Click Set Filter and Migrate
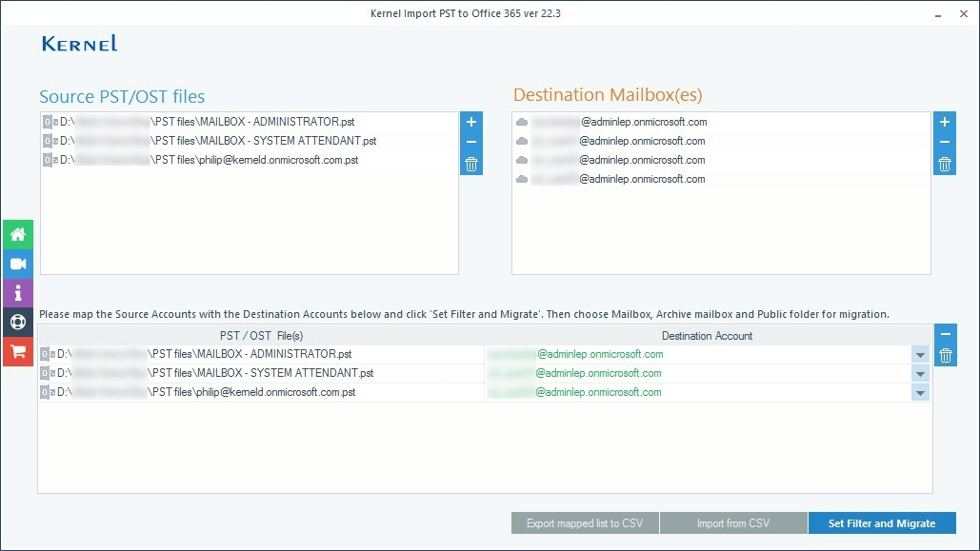 pos(882,523)
